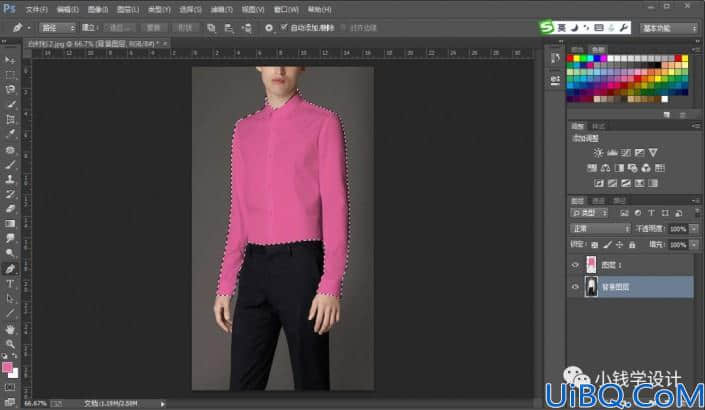Toggle the 自动添加/删除 checkbox
The image size is (705, 410).
[x=284, y=27]
